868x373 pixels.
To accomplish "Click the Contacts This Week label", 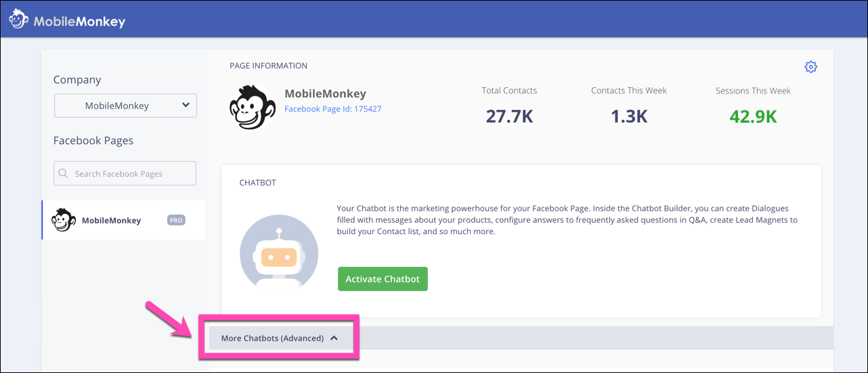I will tap(629, 90).
